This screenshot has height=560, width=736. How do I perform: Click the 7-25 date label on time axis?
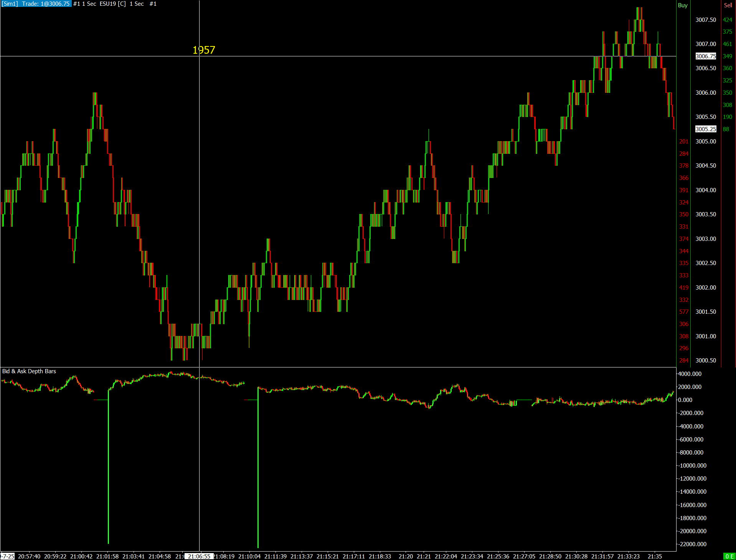[x=8, y=556]
